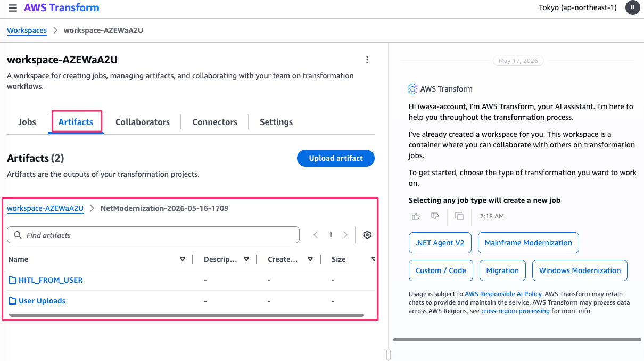Choose Mainframe Modernization job type
Image resolution: width=644 pixels, height=361 pixels.
529,243
